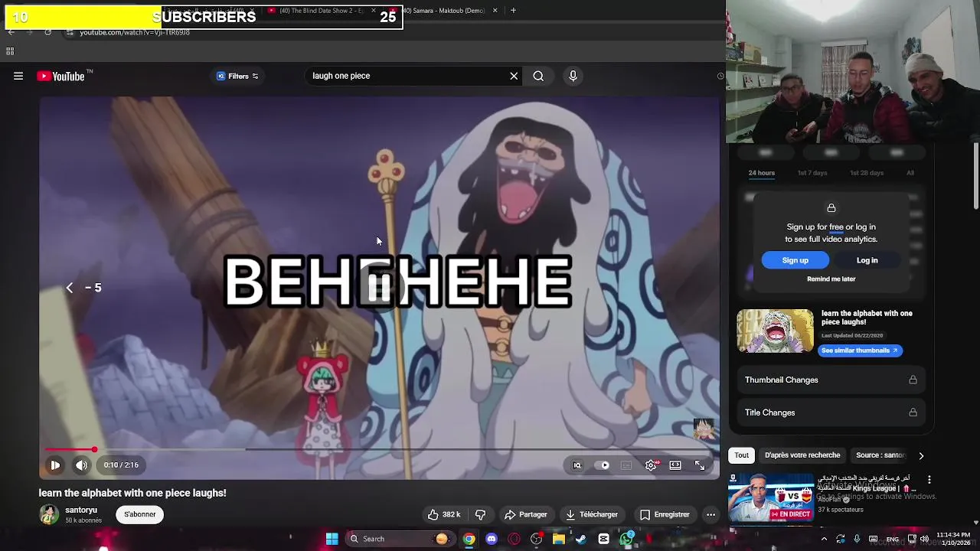Subscribe with the S'abonner button
This screenshot has height=551, width=980.
(x=140, y=514)
